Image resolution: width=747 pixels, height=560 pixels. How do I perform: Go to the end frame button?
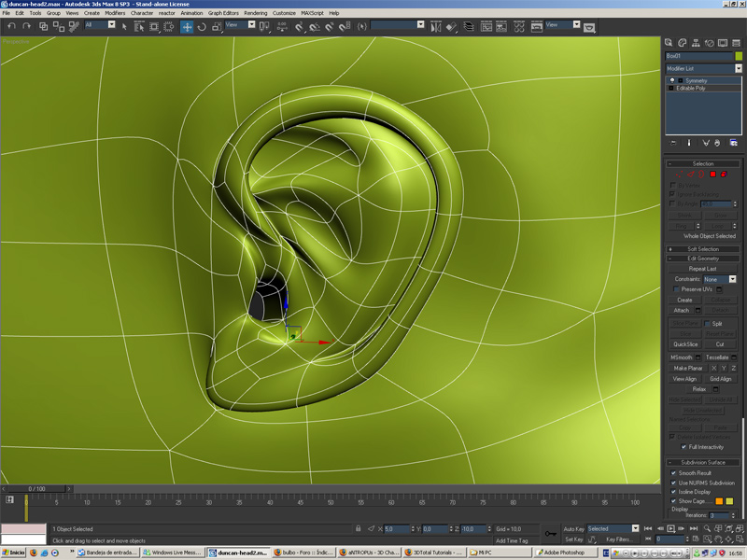click(x=694, y=528)
